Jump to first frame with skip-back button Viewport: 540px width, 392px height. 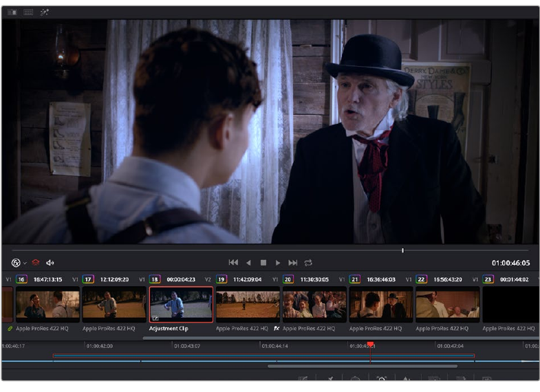click(233, 263)
